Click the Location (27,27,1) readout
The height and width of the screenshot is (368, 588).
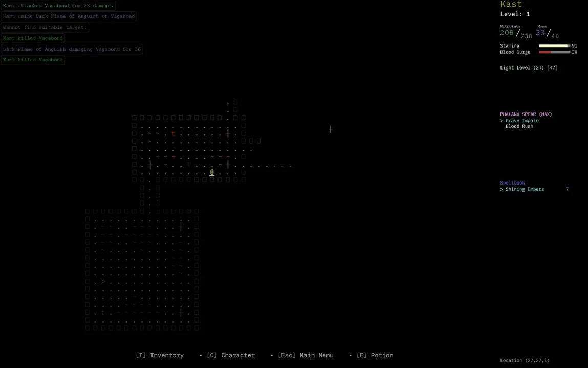click(x=524, y=360)
